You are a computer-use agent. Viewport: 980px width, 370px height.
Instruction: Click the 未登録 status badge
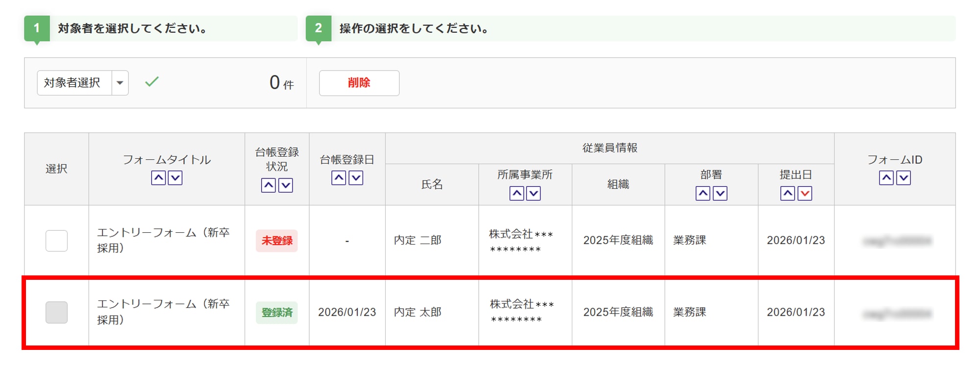point(277,241)
